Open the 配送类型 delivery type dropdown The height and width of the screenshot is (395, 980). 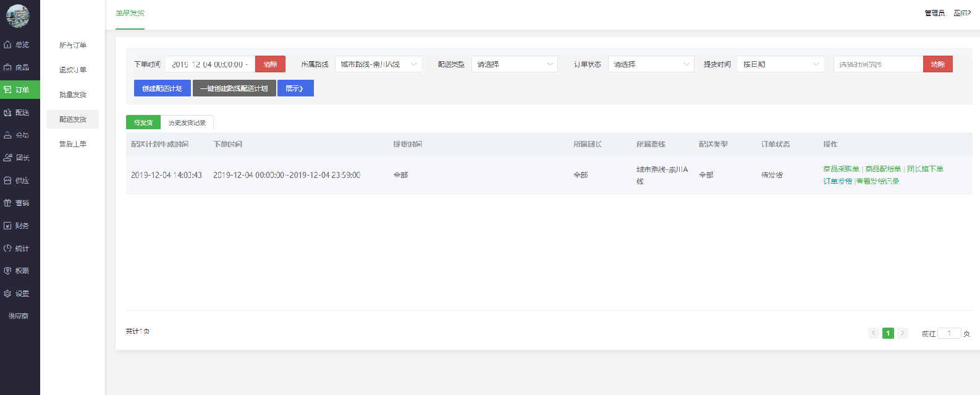[514, 64]
